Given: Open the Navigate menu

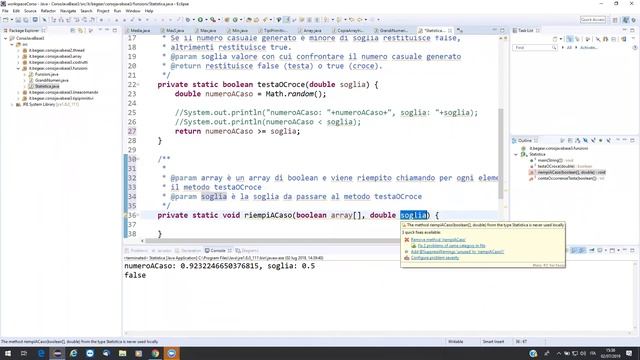Looking at the screenshot, I should click(x=68, y=11).
